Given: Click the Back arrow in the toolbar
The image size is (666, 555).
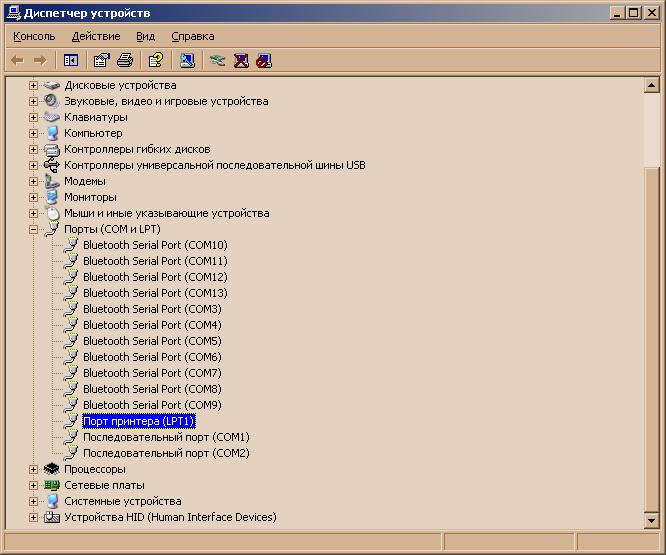Looking at the screenshot, I should [17, 60].
